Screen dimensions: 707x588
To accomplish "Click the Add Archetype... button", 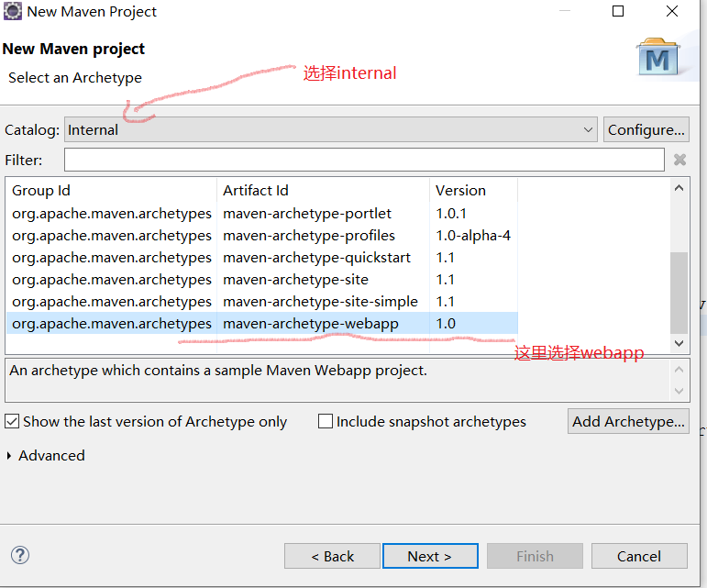I will click(628, 422).
